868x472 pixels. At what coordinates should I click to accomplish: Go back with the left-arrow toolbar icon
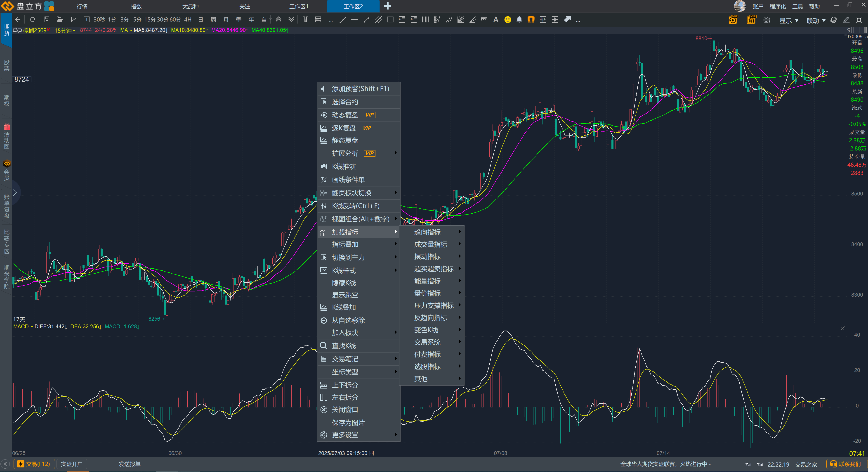(18, 19)
